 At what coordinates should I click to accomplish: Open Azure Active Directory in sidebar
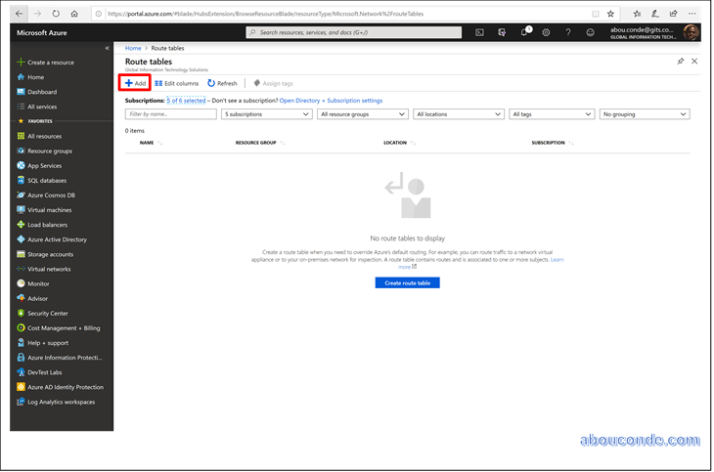coord(56,239)
